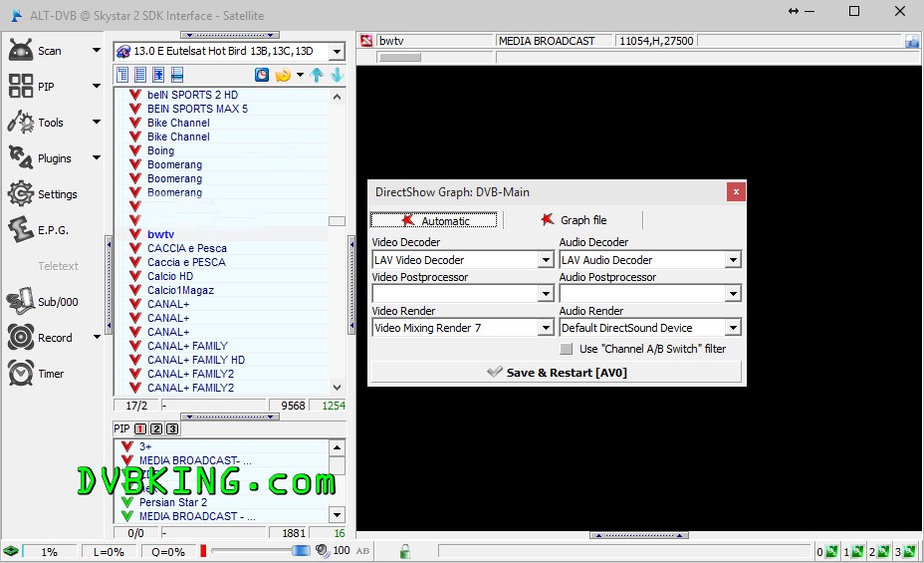Screen dimensions: 924x563
Task: Click the third list icon with blue arrow
Action: pos(158,75)
